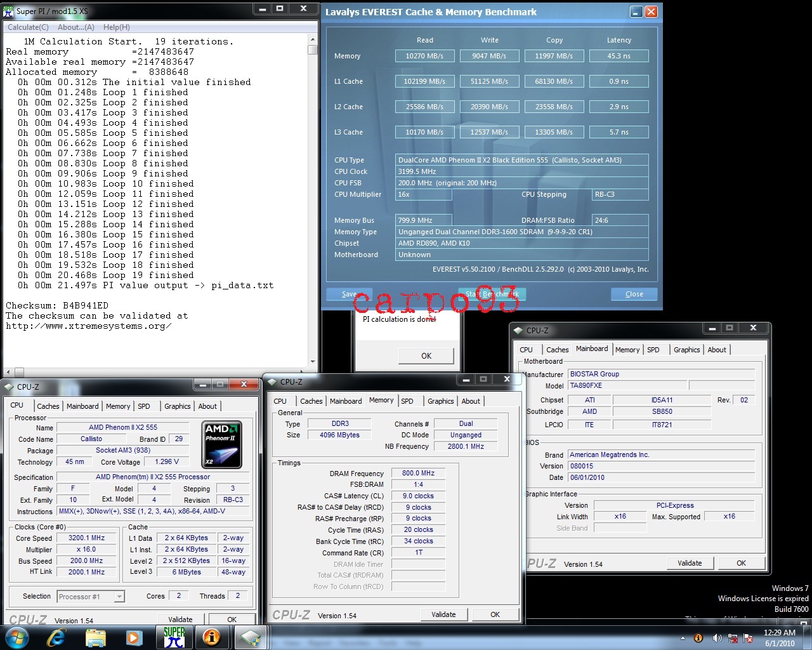The image size is (812, 650).
Task: Select Memory tab in the CPU-Z Mainboard window
Action: coord(627,350)
